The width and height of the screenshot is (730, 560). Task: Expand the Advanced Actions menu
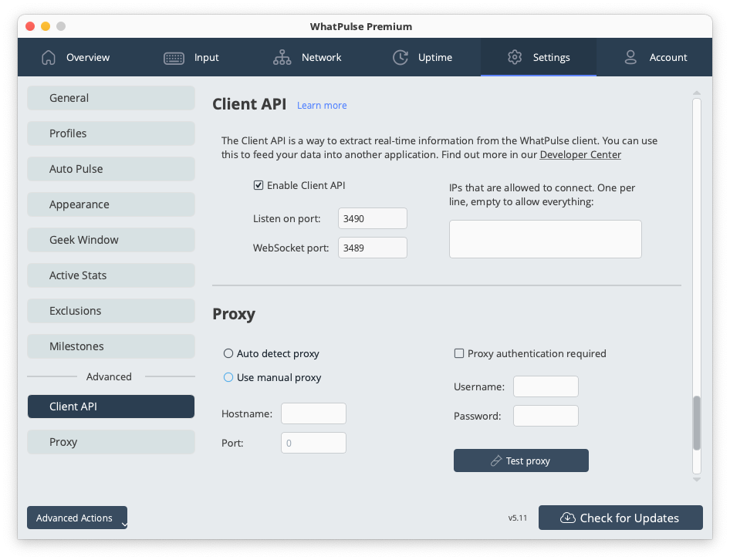76,518
